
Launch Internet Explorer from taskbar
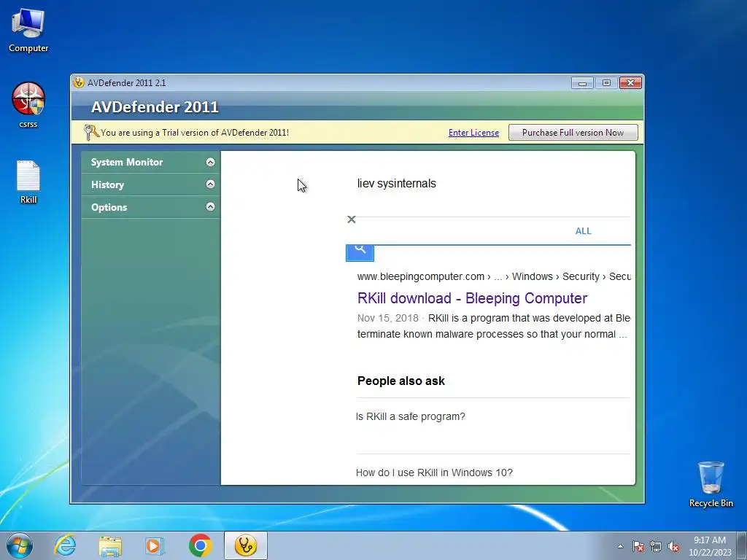65,545
